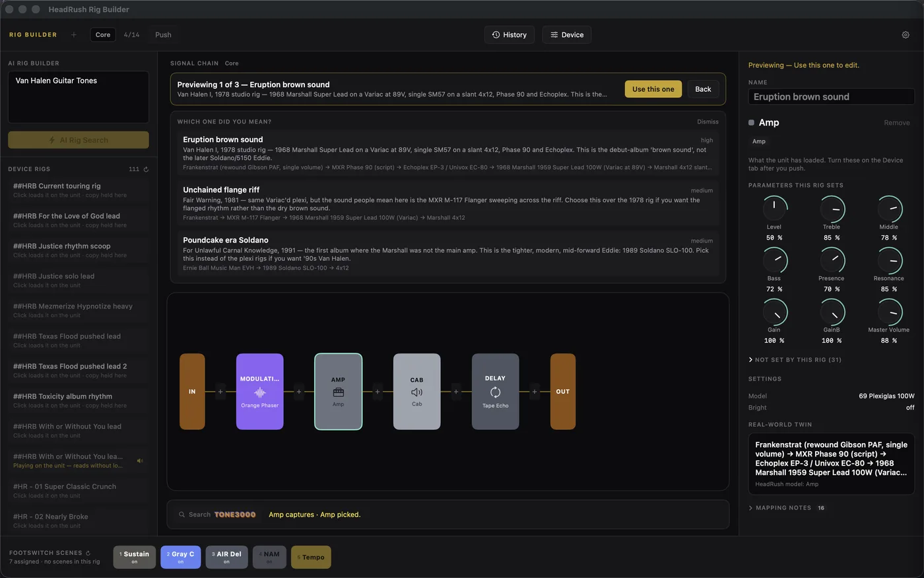924x578 pixels.
Task: Click the Master Volume knob
Action: [x=889, y=312]
